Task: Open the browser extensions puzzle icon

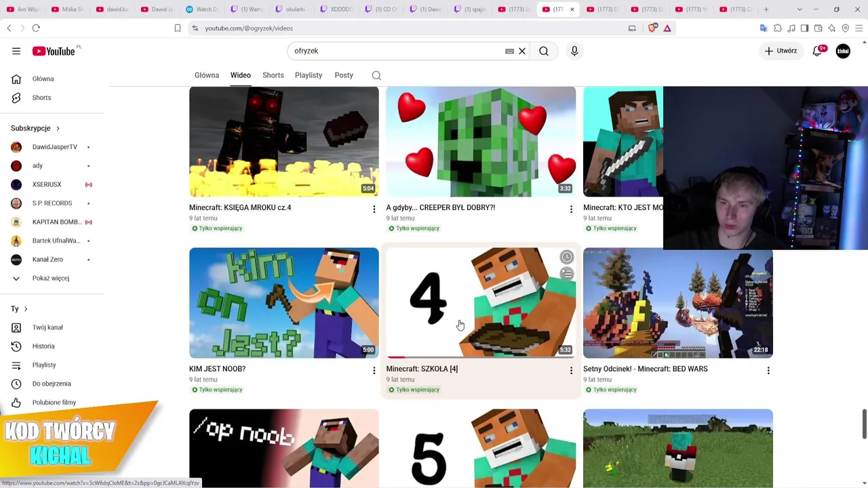Action: [778, 28]
